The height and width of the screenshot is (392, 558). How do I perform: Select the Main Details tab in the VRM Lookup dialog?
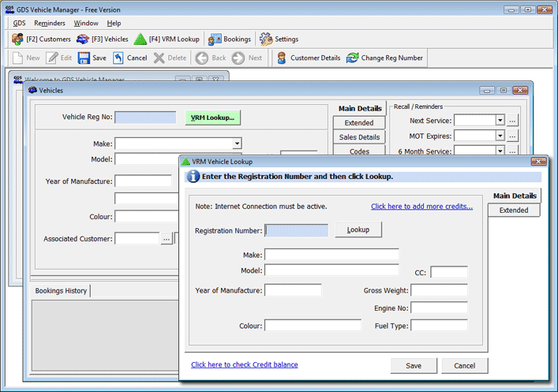pyautogui.click(x=515, y=196)
